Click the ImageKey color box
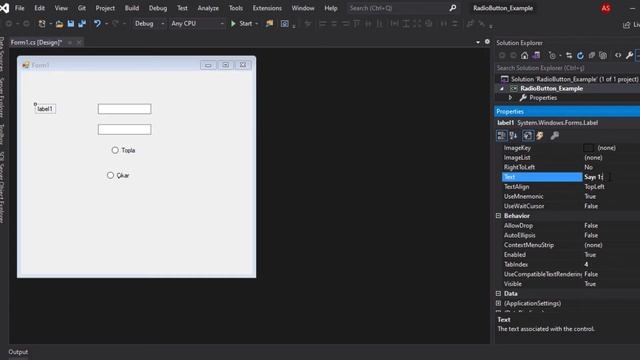 [x=588, y=148]
